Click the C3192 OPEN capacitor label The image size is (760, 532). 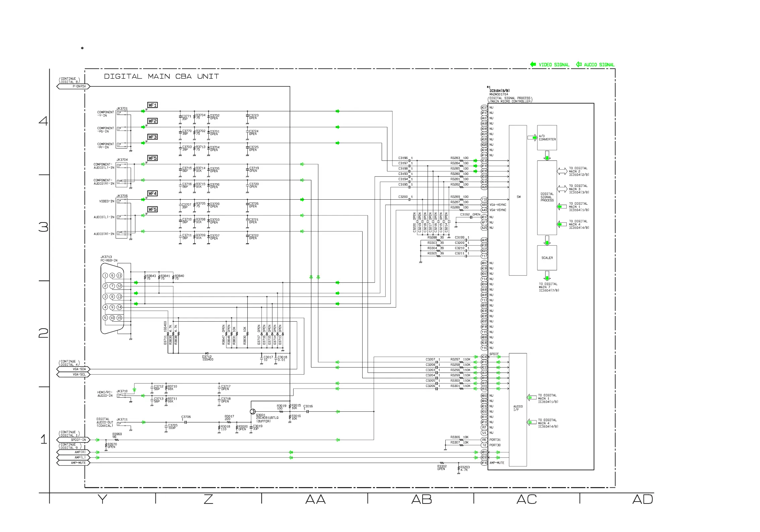[470, 214]
